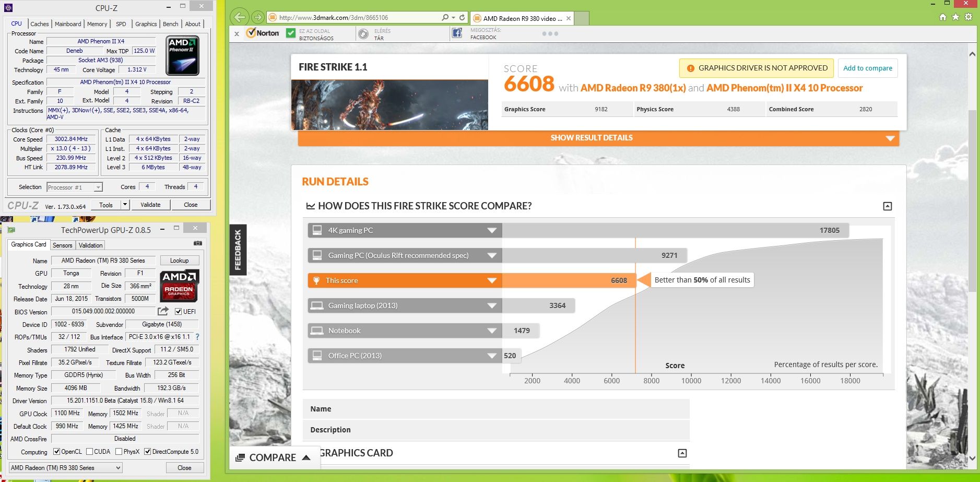Refresh the page with the reload icon

462,17
